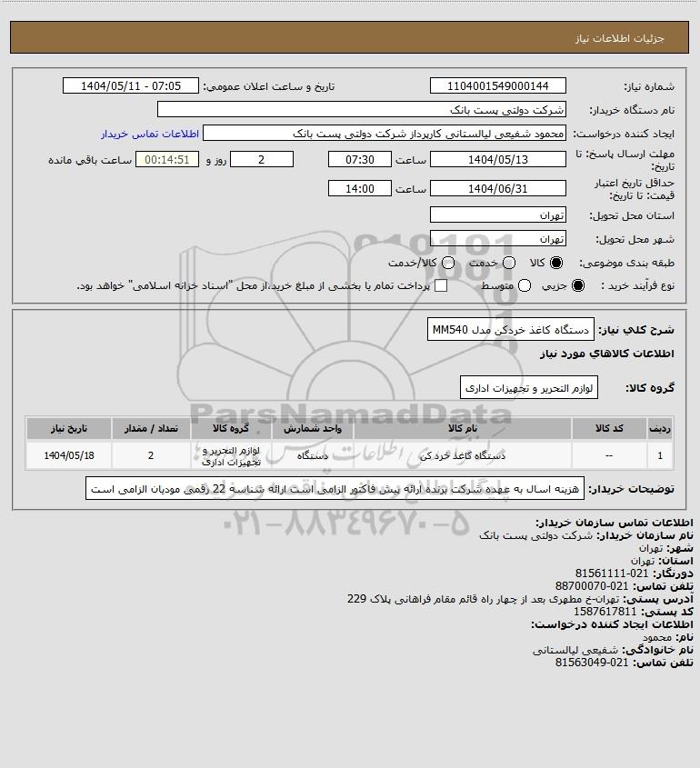The height and width of the screenshot is (768, 700).
Task: Select the خدمت radio button
Action: pyautogui.click(x=509, y=263)
